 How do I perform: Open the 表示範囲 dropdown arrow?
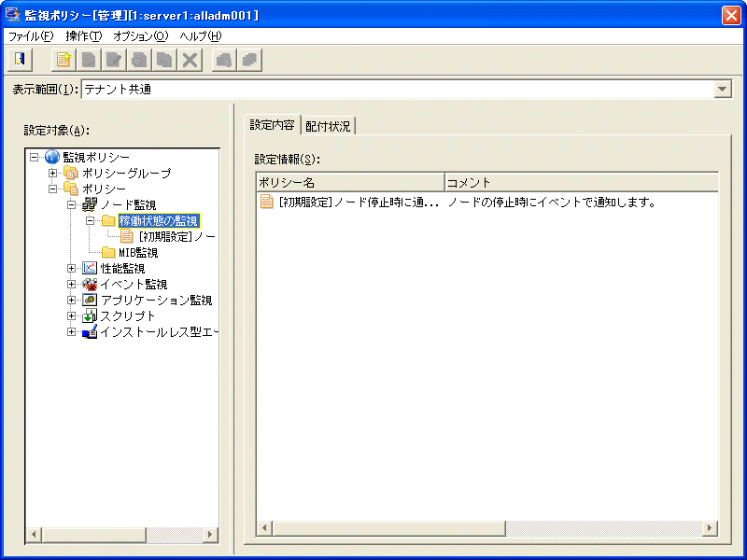723,89
